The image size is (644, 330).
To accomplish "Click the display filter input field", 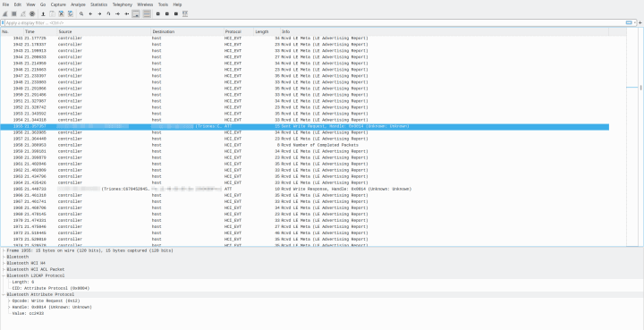I will pyautogui.click(x=315, y=23).
